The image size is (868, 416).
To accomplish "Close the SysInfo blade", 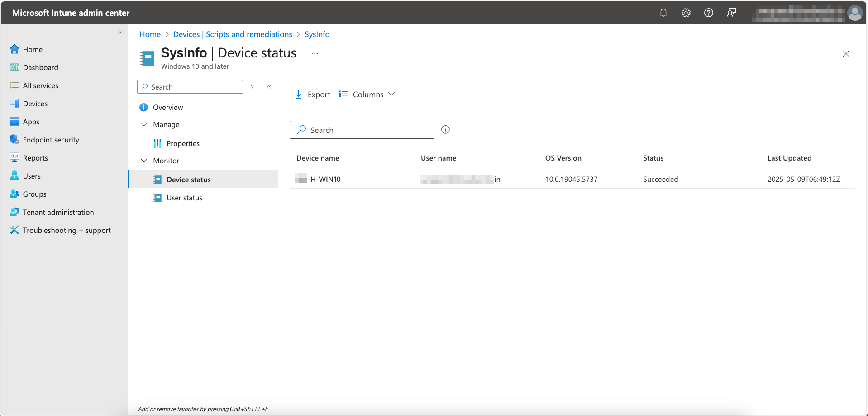I will tap(846, 53).
